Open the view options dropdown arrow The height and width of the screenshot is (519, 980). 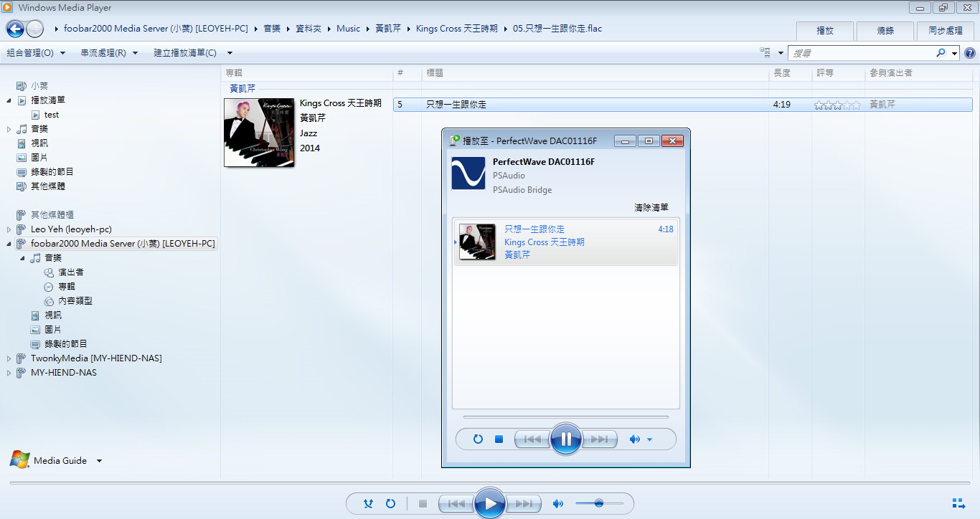coord(781,54)
